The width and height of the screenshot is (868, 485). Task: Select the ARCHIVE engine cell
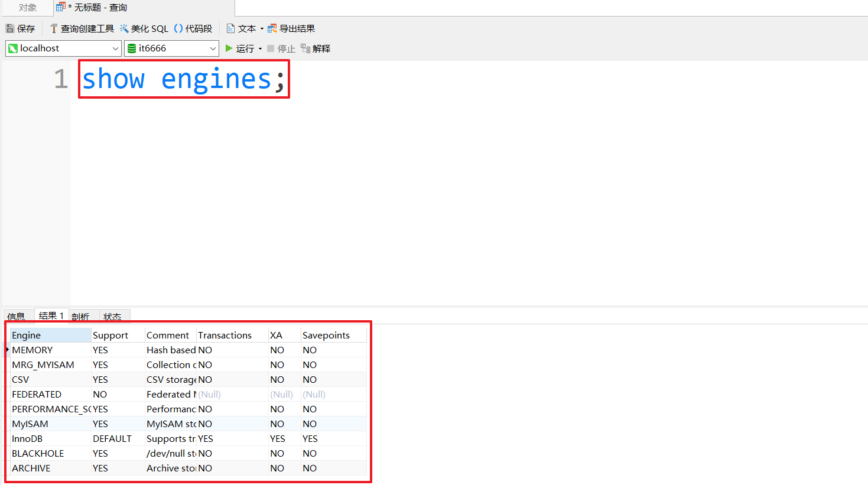coord(51,468)
